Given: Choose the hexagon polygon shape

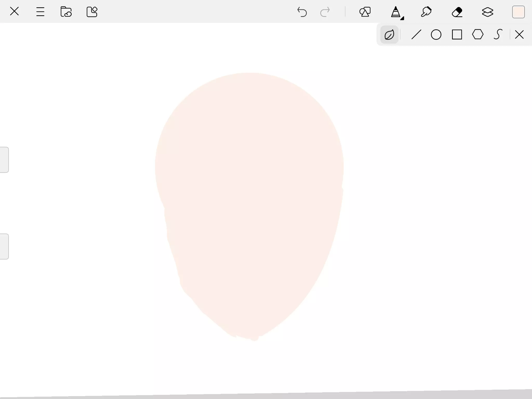Looking at the screenshot, I should pos(478,35).
